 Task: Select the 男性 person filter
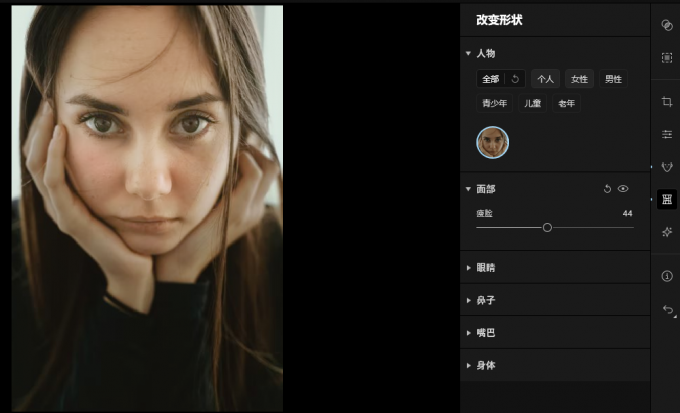coord(613,79)
